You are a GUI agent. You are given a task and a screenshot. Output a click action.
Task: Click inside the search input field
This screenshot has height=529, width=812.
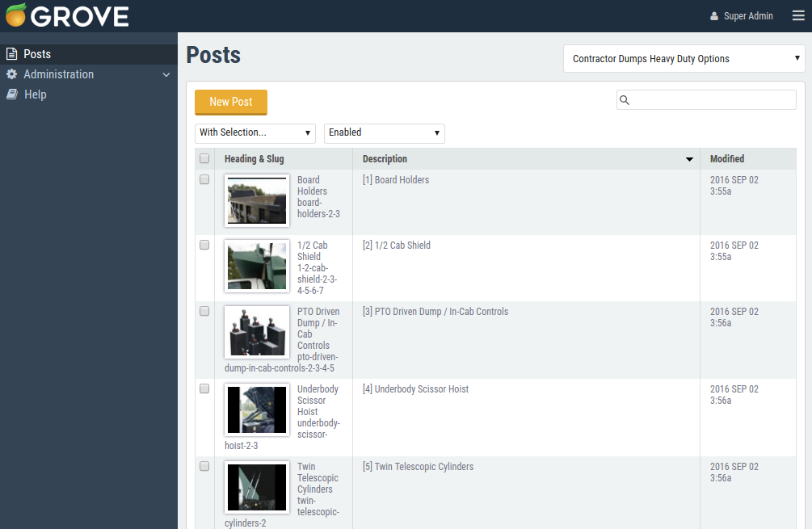click(x=711, y=99)
